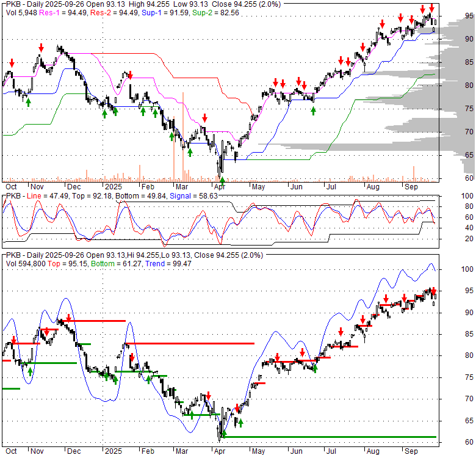Select the Signal = 58.63 label

pyautogui.click(x=193, y=196)
